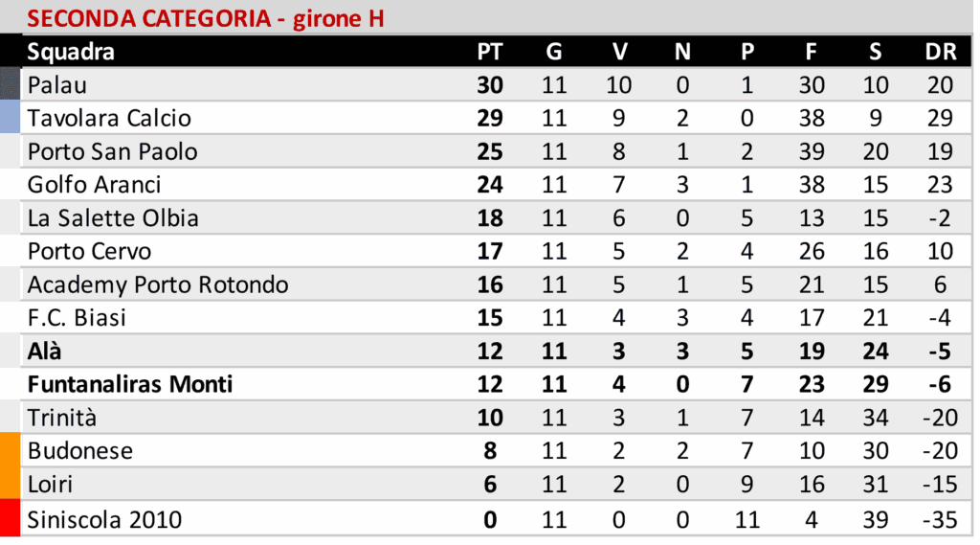Select the Funtanaliras Monti team name
The width and height of the screenshot is (980, 545).
(x=130, y=385)
